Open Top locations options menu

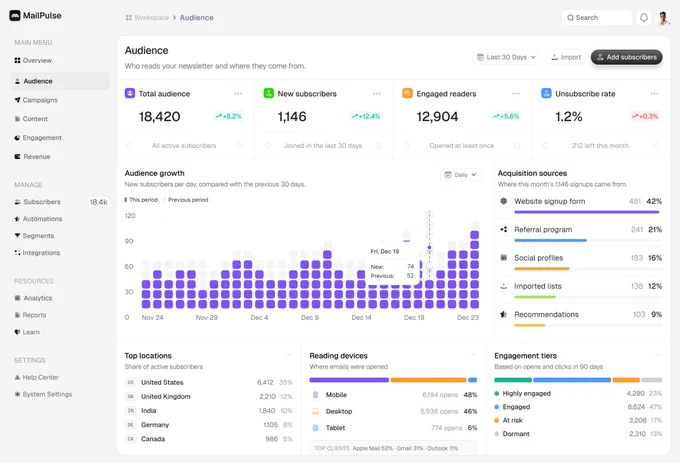click(x=288, y=355)
